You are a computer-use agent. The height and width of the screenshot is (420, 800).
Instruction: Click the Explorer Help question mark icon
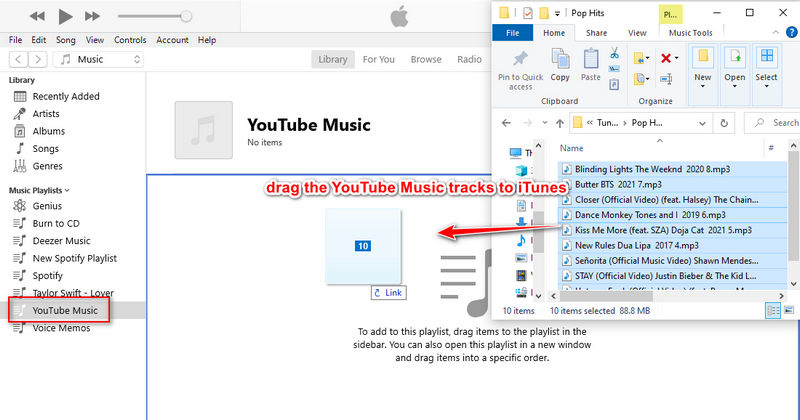point(791,33)
